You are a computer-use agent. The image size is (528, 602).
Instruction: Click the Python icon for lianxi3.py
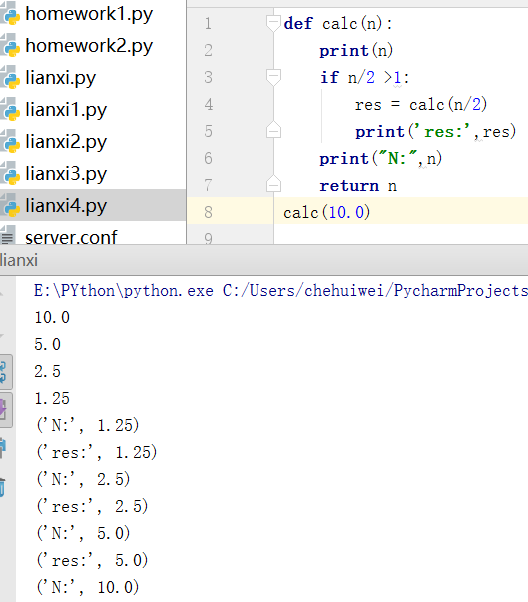(x=10, y=174)
